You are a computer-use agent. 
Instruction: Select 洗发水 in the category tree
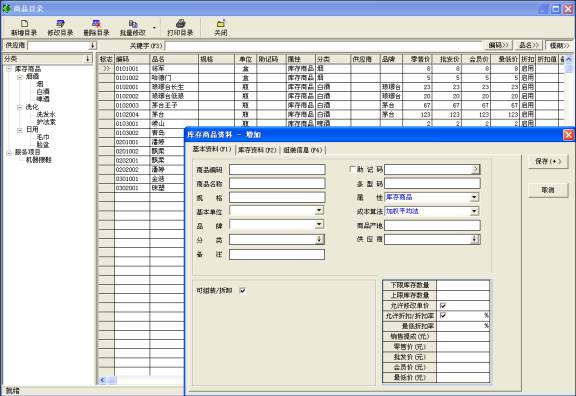[46, 115]
